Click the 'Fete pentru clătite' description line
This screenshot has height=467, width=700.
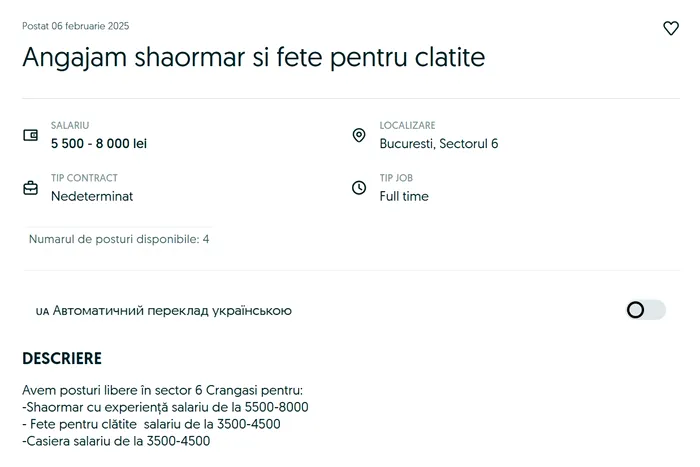point(151,424)
